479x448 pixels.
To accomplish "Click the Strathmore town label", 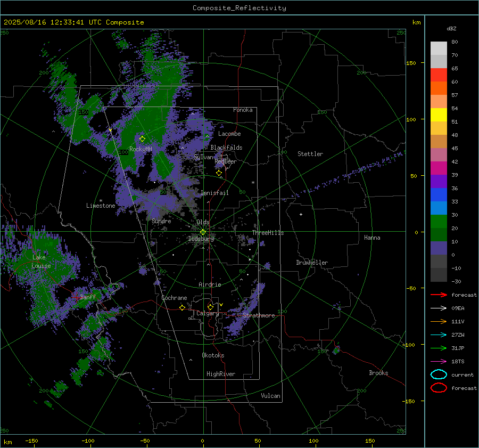I will 259,315.
